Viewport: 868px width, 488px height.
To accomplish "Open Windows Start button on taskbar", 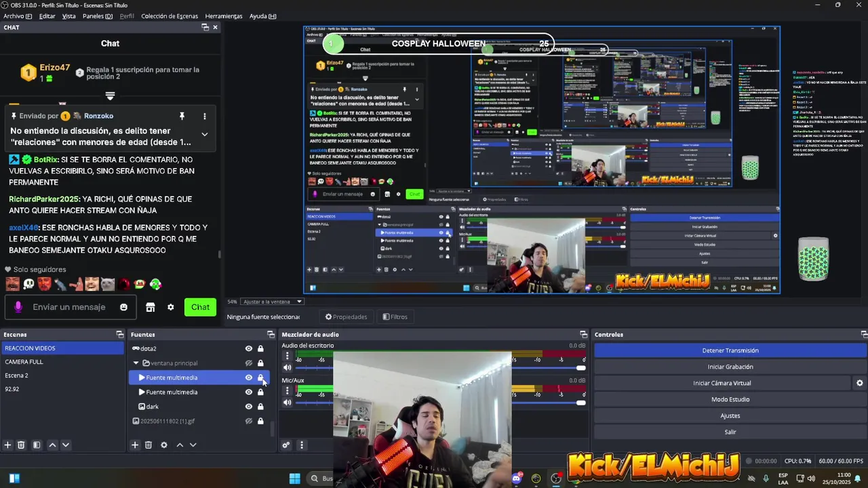I will click(295, 479).
